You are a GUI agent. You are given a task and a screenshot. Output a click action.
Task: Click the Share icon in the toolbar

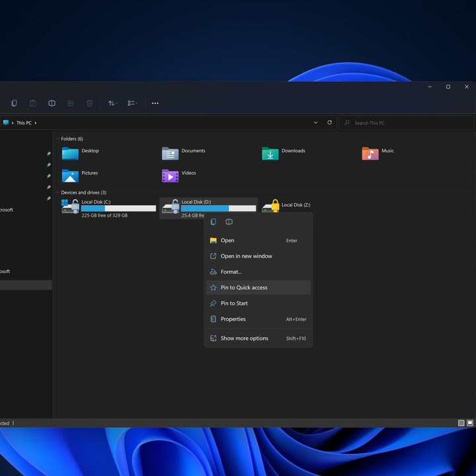point(71,103)
